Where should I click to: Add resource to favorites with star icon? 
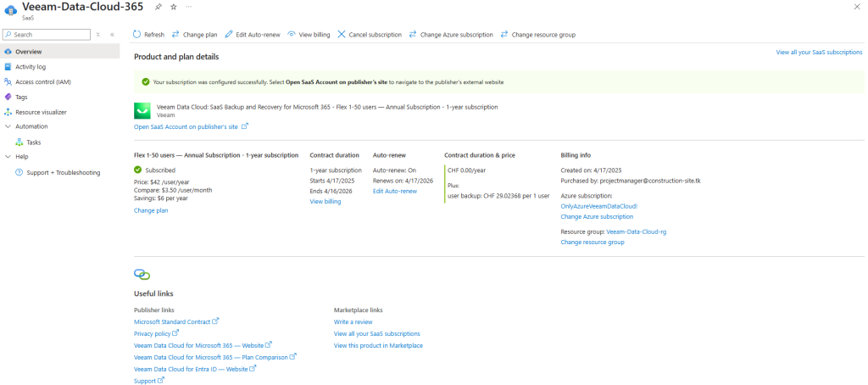173,7
